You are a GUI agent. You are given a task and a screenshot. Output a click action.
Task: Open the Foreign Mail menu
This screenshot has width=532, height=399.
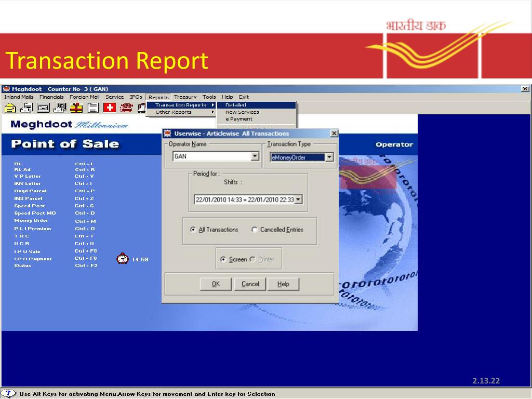click(x=85, y=97)
